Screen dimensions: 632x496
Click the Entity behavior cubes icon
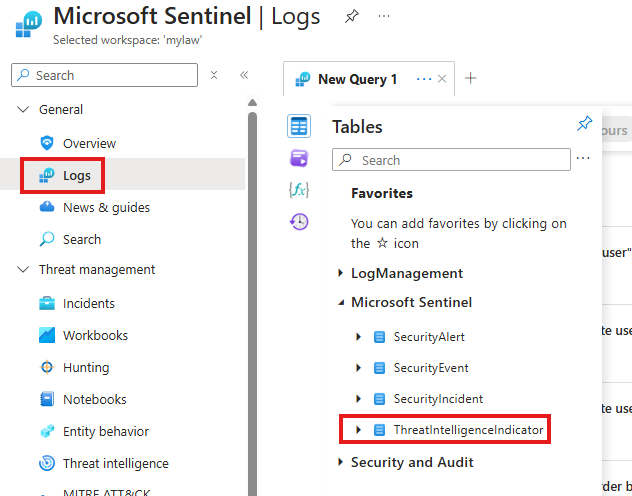coord(47,431)
